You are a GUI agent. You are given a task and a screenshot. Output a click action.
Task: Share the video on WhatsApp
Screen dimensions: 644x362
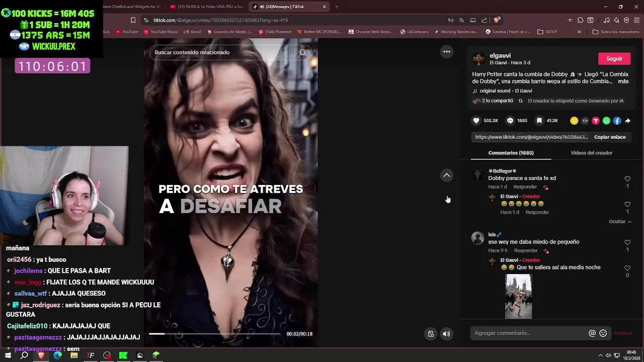[606, 121]
